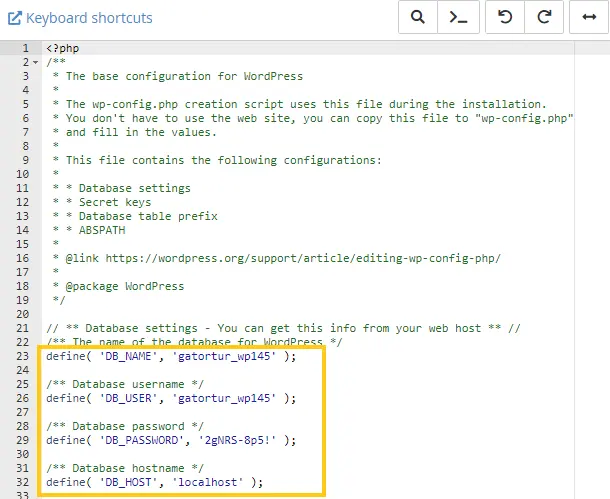The height and width of the screenshot is (499, 610).
Task: Toggle line wrap with the double-arrow icon
Action: [589, 17]
